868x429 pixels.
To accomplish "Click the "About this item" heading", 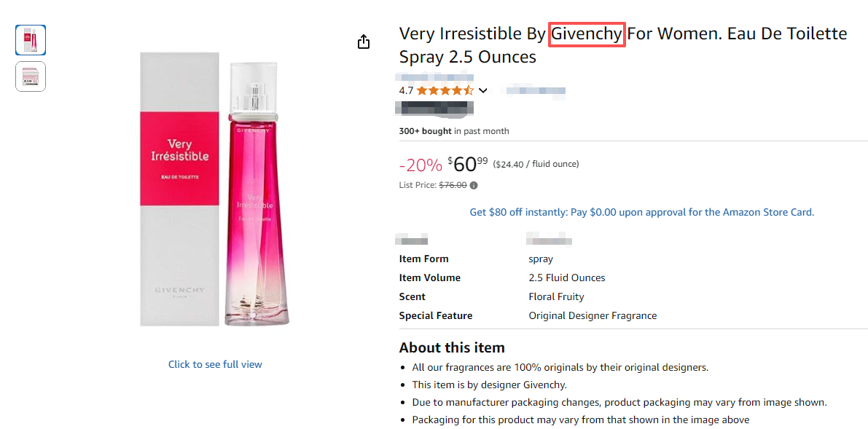I will [452, 347].
